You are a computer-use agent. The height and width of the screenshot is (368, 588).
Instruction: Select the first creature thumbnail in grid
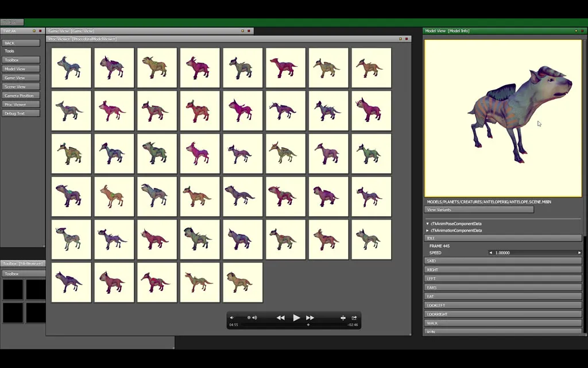click(x=71, y=68)
